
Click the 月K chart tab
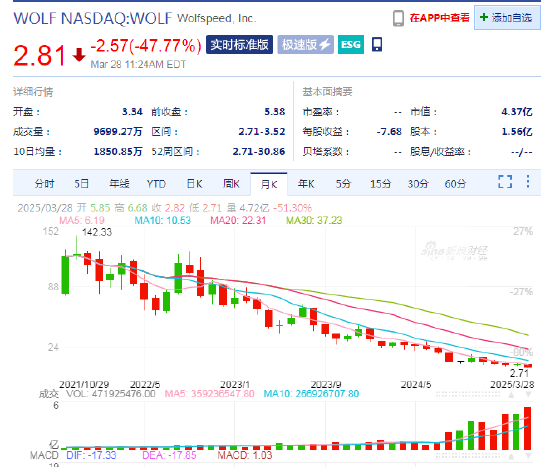pyautogui.click(x=269, y=184)
